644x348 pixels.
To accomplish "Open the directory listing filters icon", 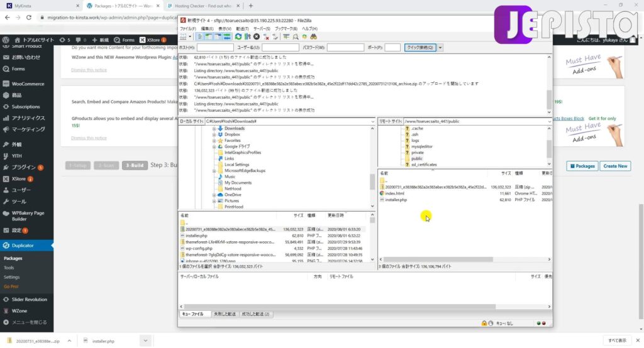I will coord(286,37).
